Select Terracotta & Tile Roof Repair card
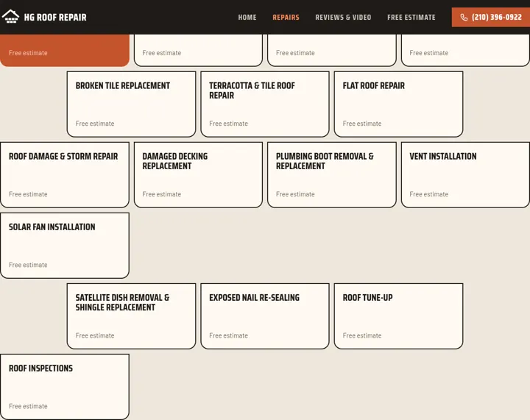This screenshot has height=420, width=530. coord(265,104)
